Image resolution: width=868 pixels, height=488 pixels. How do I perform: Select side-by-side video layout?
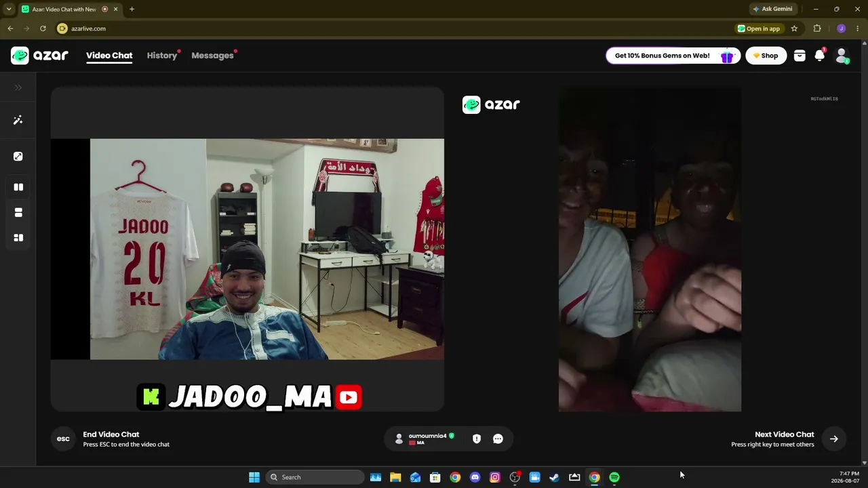pos(18,187)
